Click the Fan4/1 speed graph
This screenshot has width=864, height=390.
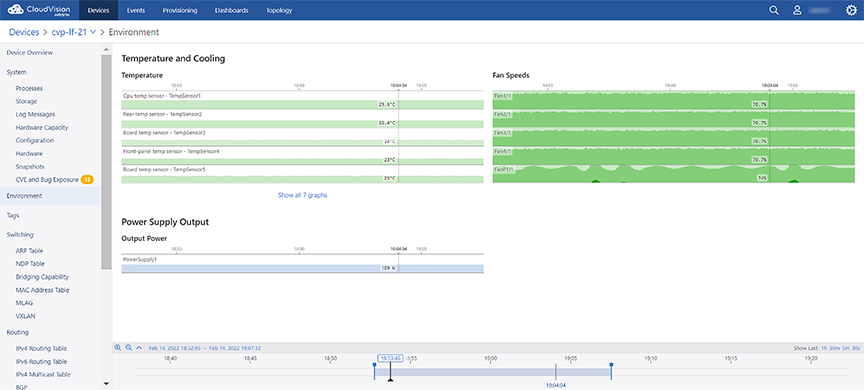click(673, 155)
